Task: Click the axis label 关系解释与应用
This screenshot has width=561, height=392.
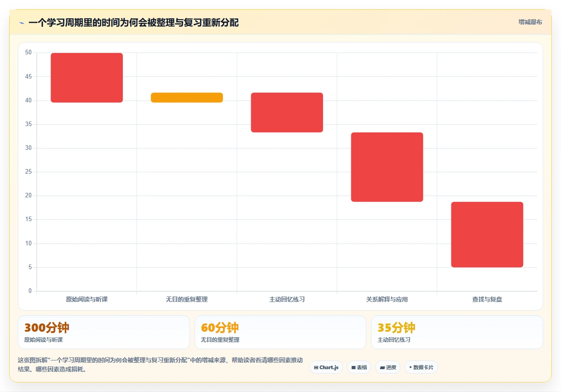Action: (x=387, y=300)
